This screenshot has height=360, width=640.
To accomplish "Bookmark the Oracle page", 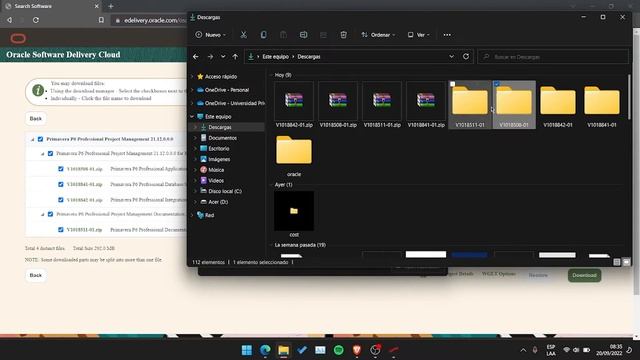I will 101,20.
